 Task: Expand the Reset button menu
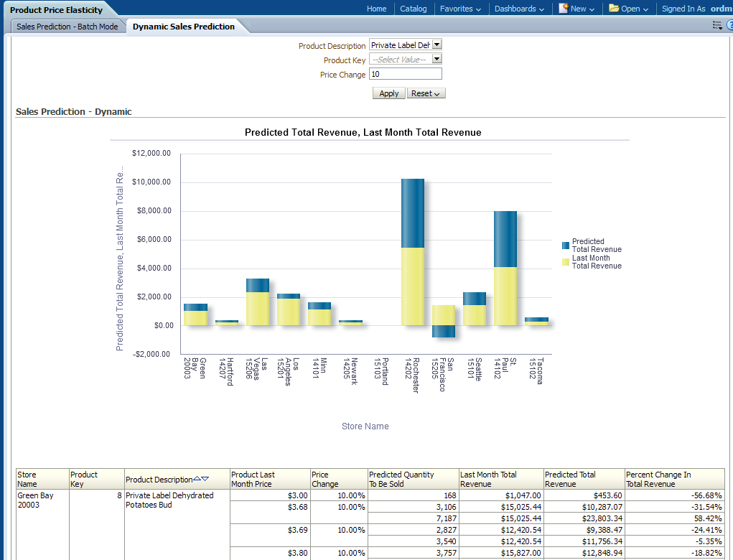pyautogui.click(x=426, y=93)
